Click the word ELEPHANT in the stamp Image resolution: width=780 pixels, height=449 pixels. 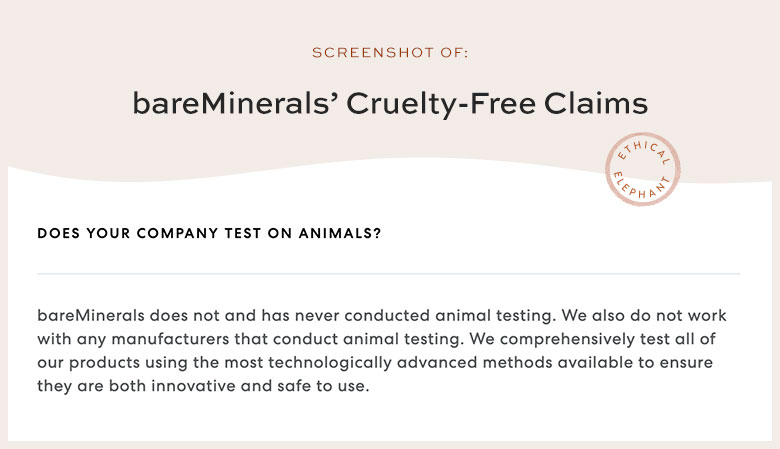tap(641, 186)
